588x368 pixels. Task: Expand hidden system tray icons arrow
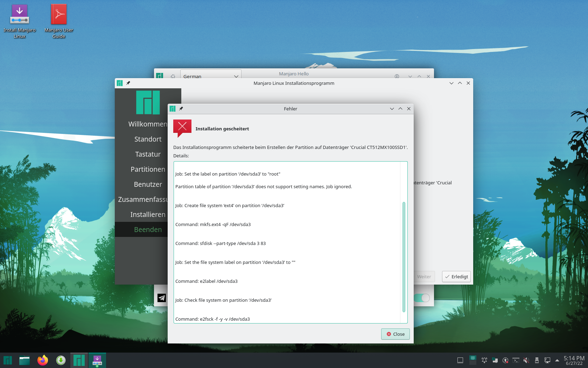pos(557,360)
